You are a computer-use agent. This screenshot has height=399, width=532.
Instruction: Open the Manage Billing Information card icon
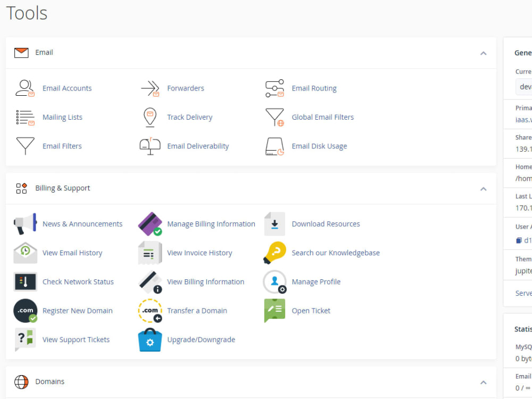click(x=150, y=224)
